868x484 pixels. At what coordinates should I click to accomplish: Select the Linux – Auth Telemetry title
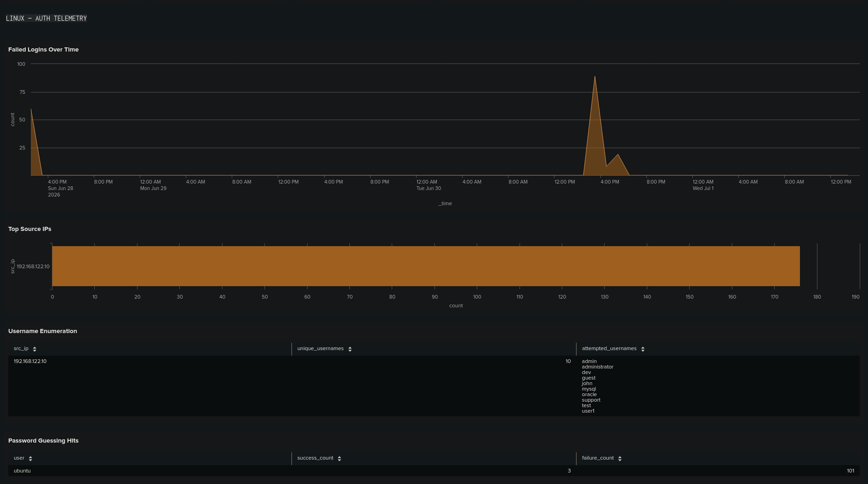click(x=46, y=18)
